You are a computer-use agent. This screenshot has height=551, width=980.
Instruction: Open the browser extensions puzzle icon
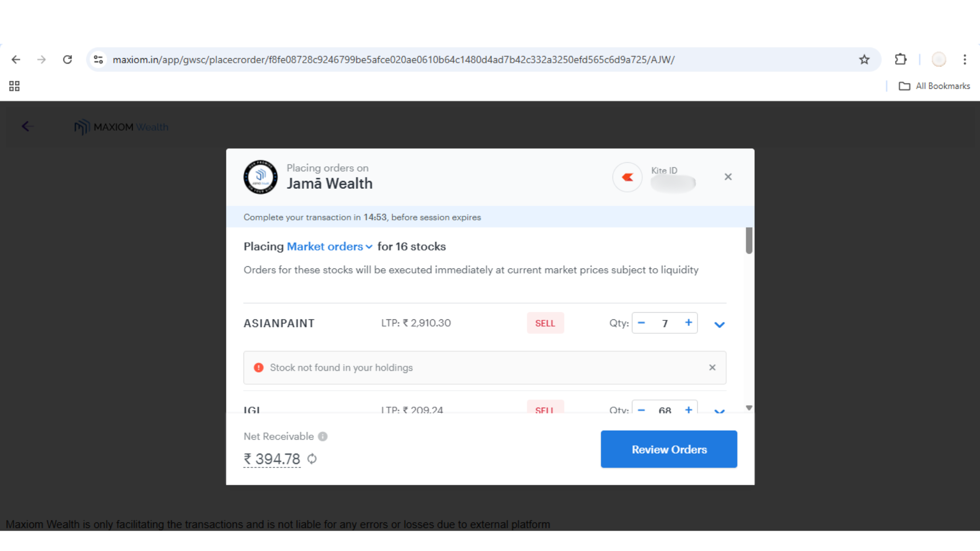pyautogui.click(x=901, y=60)
